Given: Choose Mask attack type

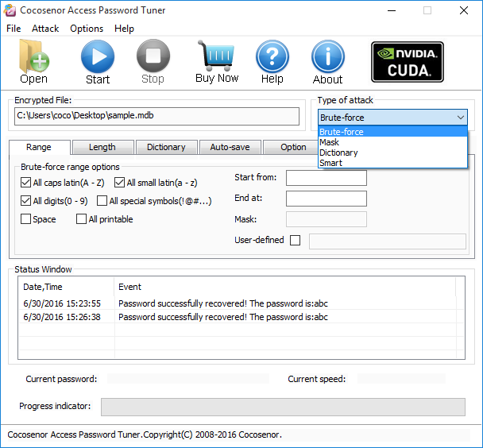Looking at the screenshot, I should (392, 142).
